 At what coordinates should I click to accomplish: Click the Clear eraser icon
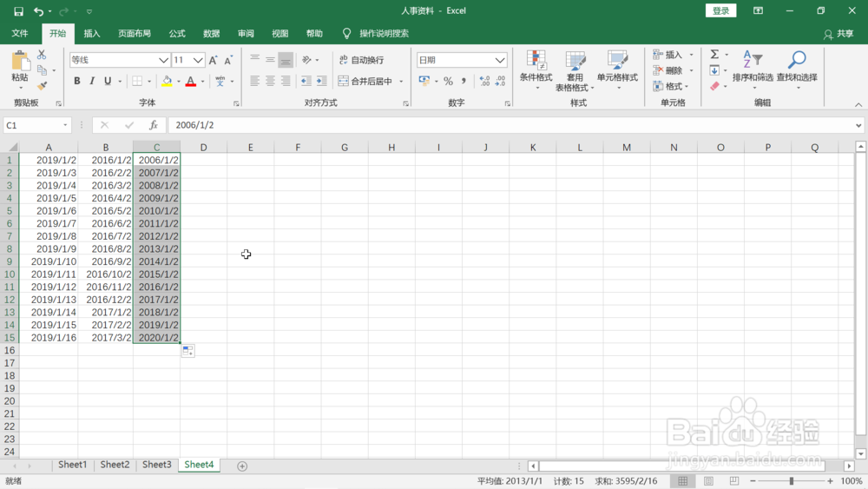click(x=714, y=86)
